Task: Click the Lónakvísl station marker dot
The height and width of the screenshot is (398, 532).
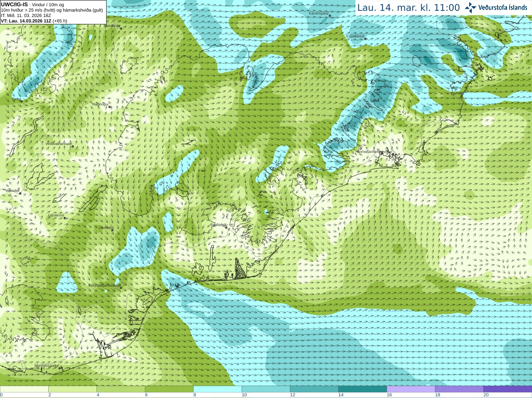Action: click(x=65, y=218)
